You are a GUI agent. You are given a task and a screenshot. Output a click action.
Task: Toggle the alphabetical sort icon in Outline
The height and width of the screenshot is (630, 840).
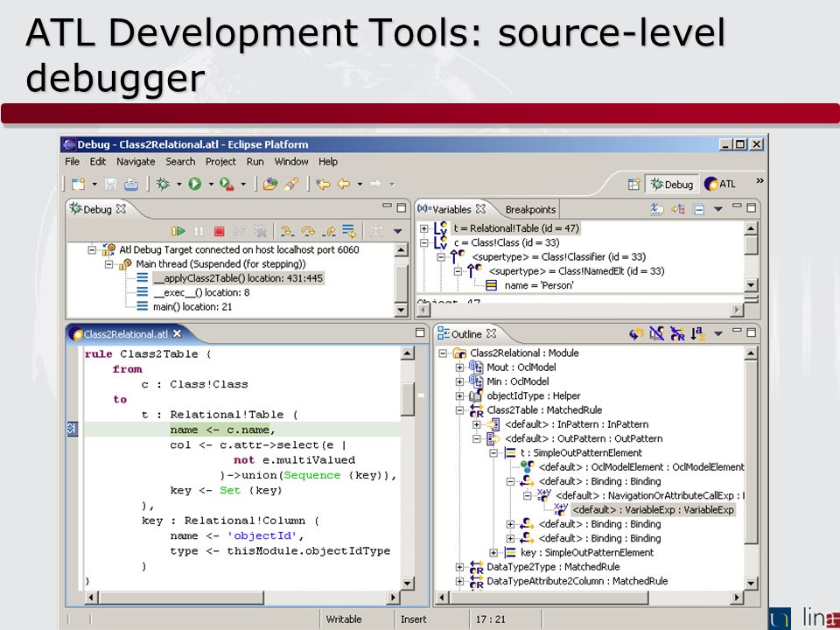[698, 333]
